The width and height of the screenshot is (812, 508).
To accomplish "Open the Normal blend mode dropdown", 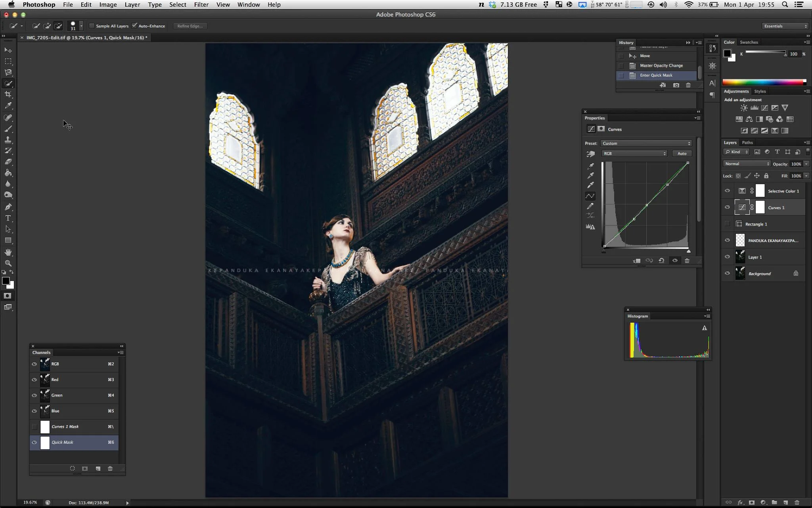I will (x=747, y=164).
